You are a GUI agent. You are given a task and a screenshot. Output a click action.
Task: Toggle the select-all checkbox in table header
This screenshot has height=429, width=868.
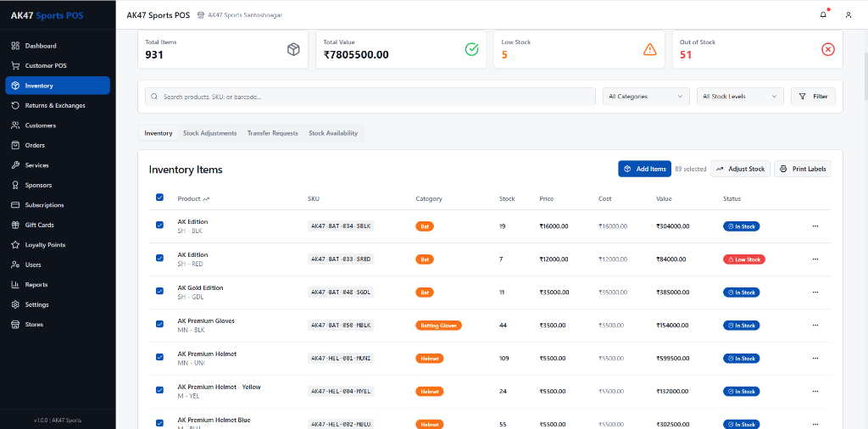coord(159,198)
